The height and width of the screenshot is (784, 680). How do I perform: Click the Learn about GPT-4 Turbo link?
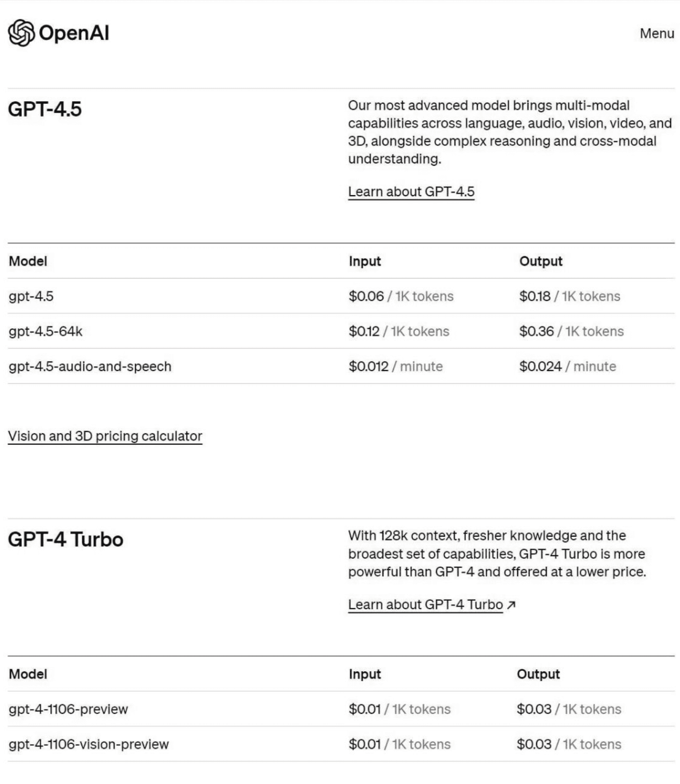point(425,605)
